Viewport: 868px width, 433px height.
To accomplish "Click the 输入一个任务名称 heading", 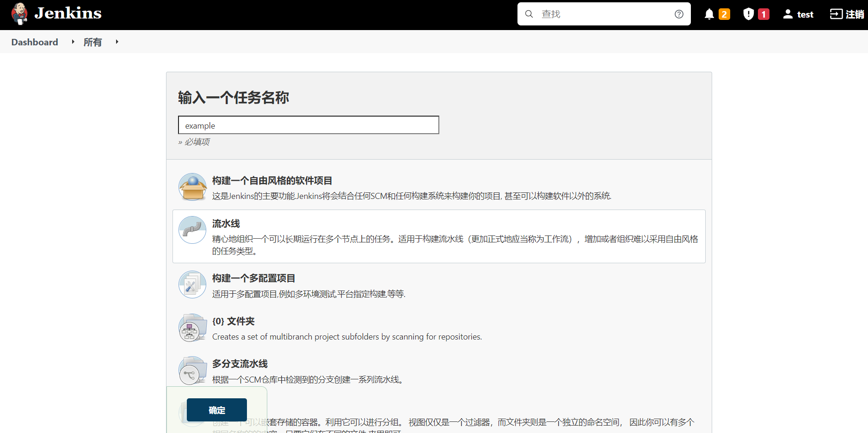I will (234, 97).
